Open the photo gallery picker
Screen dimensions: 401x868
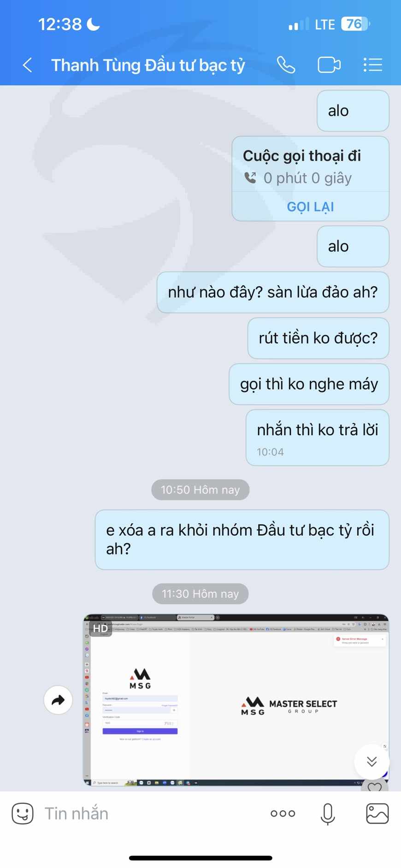coord(377,814)
